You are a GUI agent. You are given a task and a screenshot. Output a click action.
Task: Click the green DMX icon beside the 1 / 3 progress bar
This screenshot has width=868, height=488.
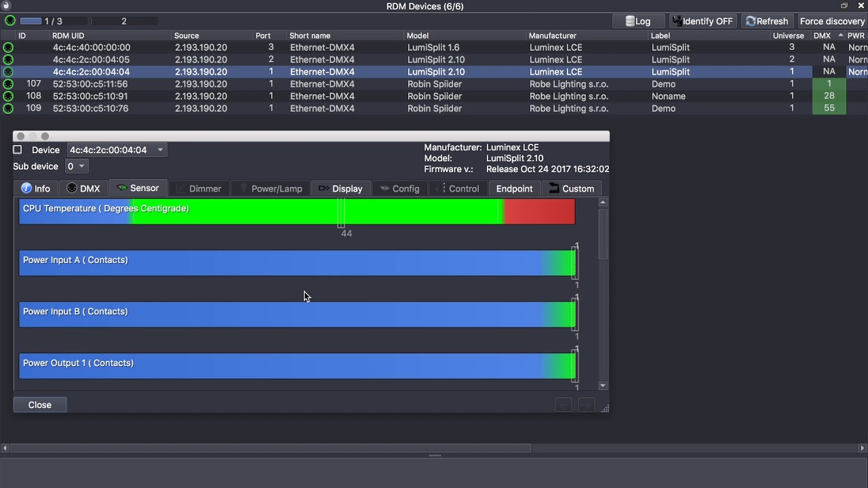[10, 21]
